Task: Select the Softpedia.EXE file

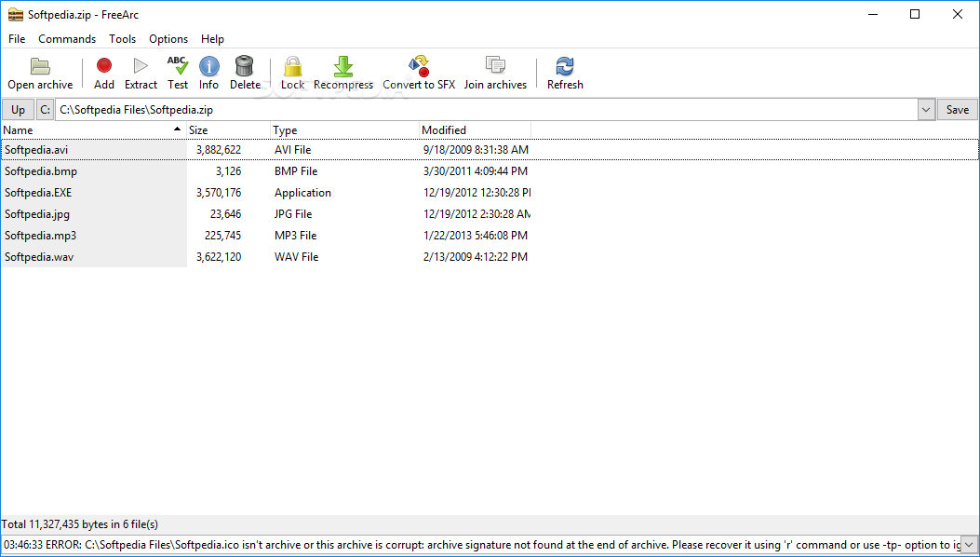Action: pos(38,193)
